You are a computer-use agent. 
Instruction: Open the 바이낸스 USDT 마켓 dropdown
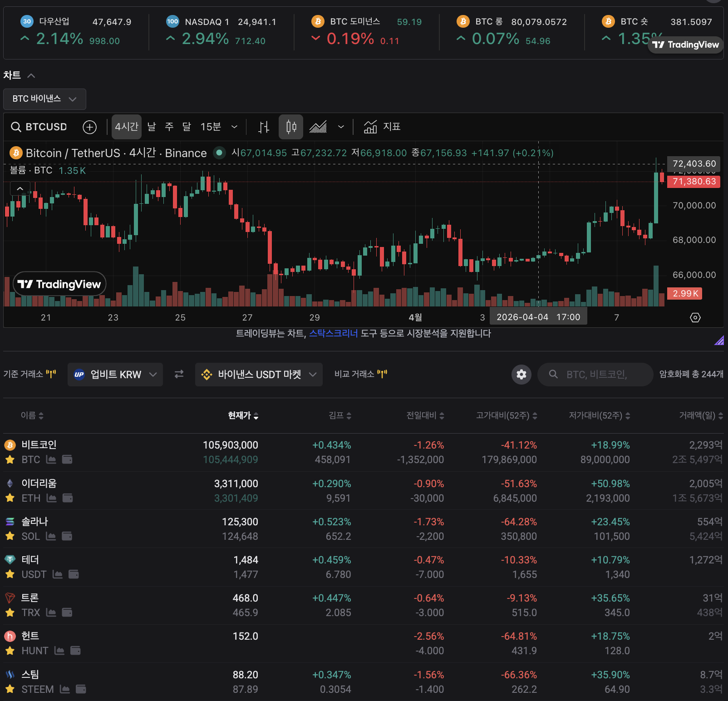(259, 375)
